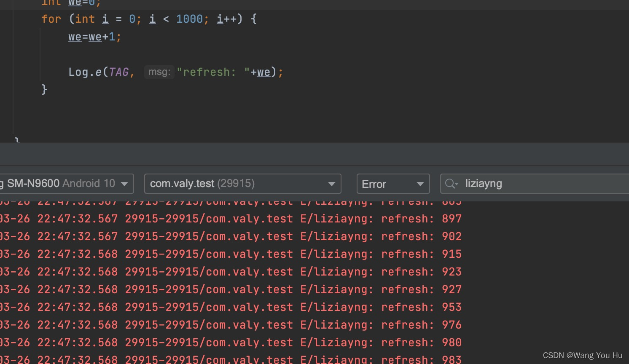Click the search magnifier icon in filter box
The image size is (629, 364).
coord(451,184)
